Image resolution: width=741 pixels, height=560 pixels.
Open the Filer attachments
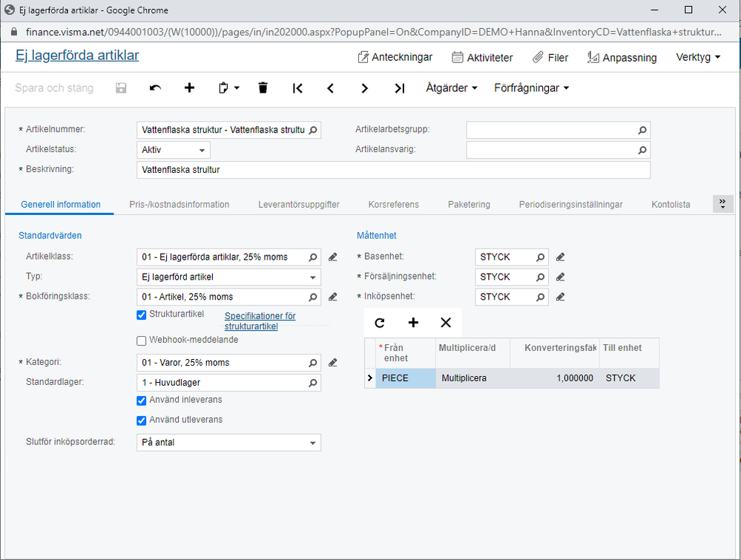pyautogui.click(x=550, y=58)
